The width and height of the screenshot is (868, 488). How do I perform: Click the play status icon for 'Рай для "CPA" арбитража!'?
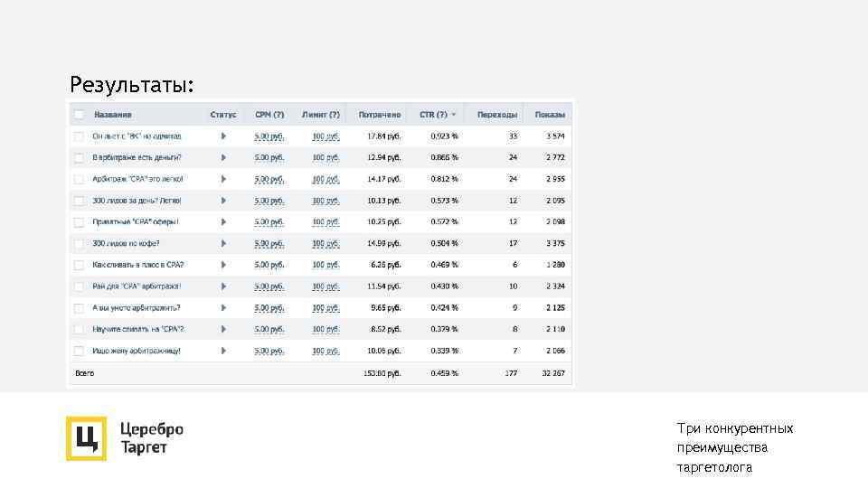pos(223,286)
